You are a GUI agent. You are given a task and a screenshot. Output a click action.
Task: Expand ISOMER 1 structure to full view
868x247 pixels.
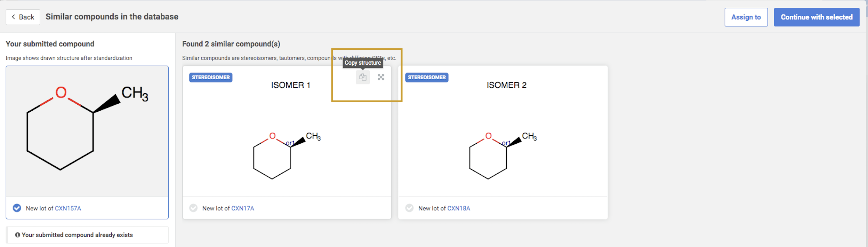point(381,77)
